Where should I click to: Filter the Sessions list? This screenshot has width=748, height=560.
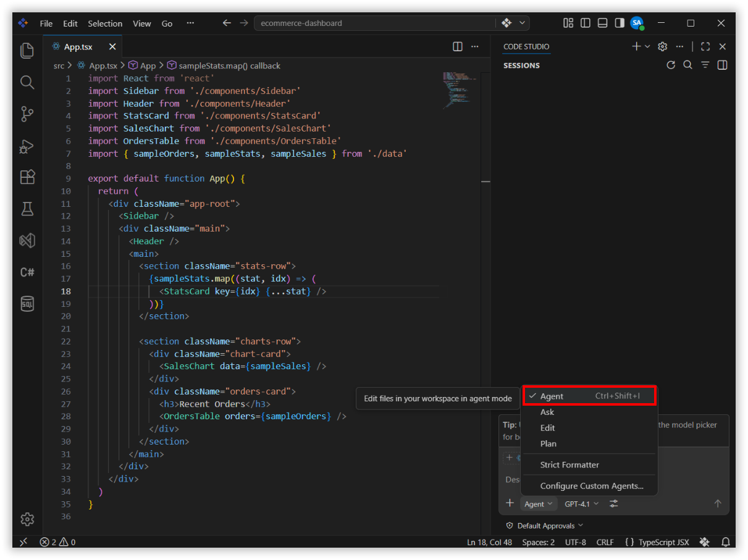(x=705, y=65)
